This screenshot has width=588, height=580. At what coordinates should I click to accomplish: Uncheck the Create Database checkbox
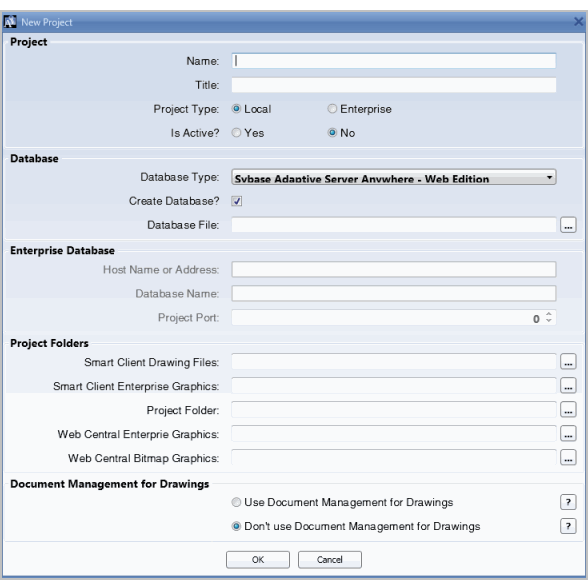pyautogui.click(x=237, y=201)
